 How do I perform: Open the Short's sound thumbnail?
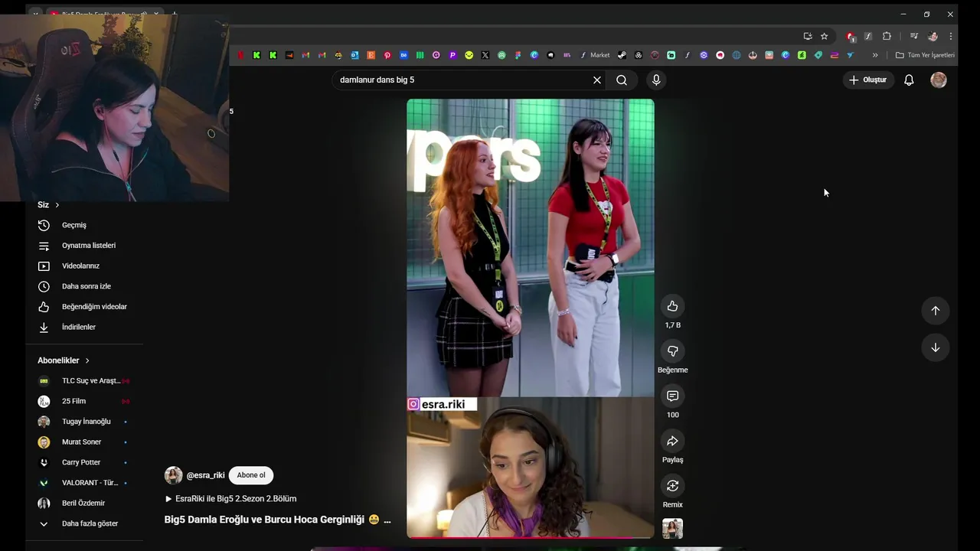[672, 529]
